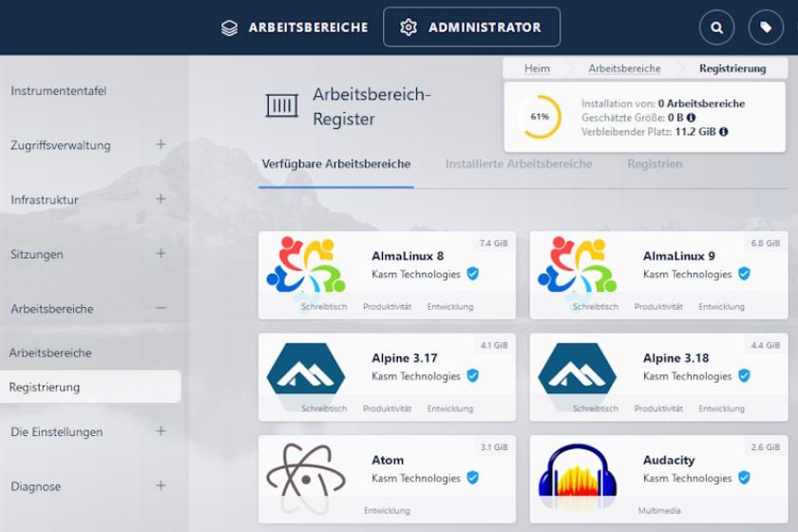Select the Alpine 3.18 title
The image size is (798, 532).
675,358
